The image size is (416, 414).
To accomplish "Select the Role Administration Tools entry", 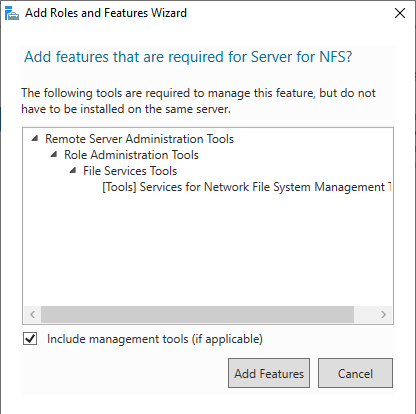I will point(131,155).
